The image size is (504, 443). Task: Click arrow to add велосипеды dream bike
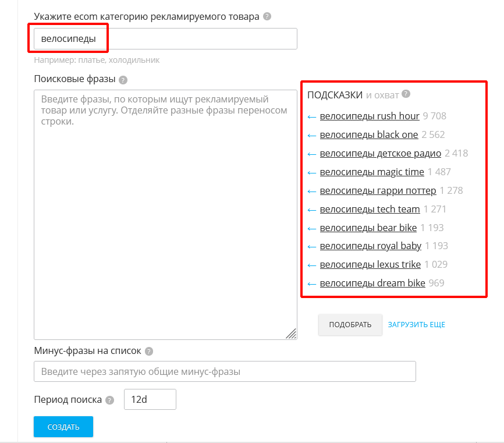tap(312, 283)
